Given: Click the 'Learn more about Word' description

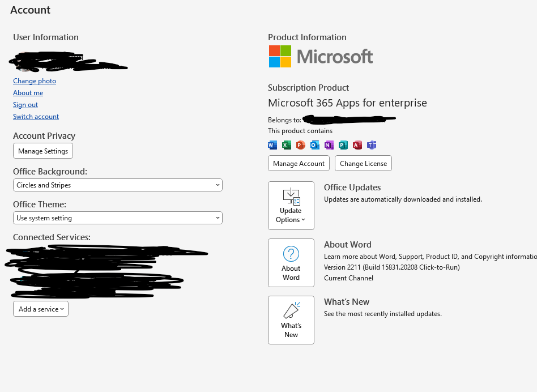Looking at the screenshot, I should tap(431, 257).
